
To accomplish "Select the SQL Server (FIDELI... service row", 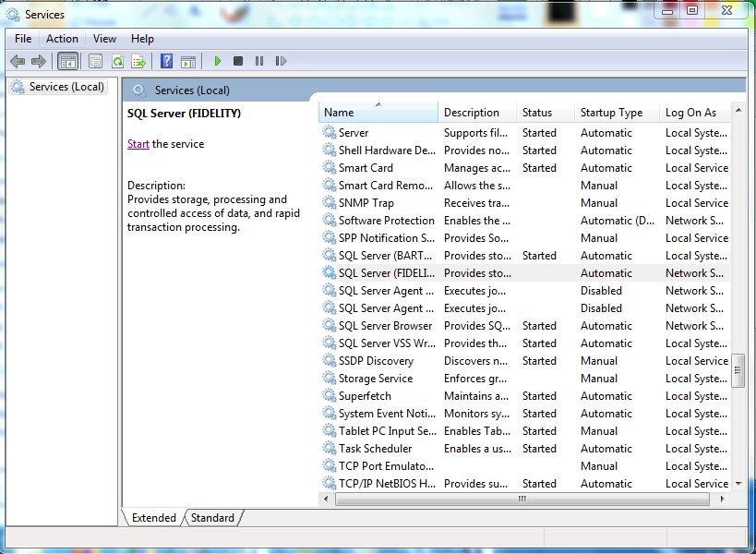I will tap(525, 273).
